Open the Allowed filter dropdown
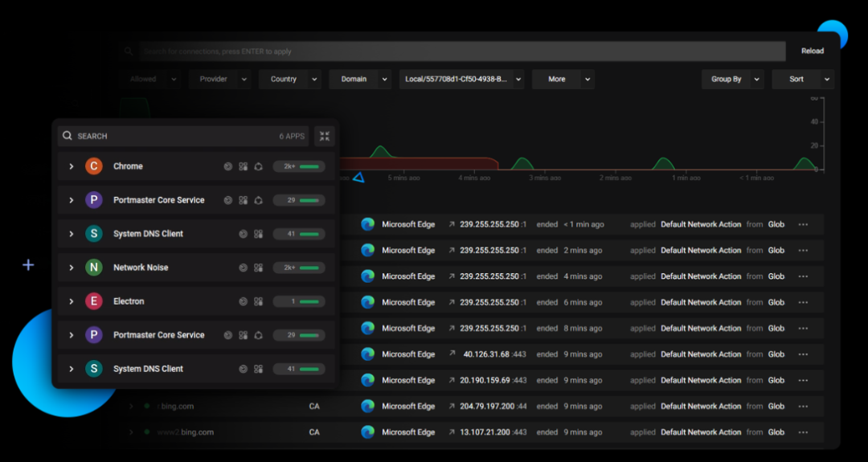Viewport: 868px width, 462px height. (x=150, y=79)
